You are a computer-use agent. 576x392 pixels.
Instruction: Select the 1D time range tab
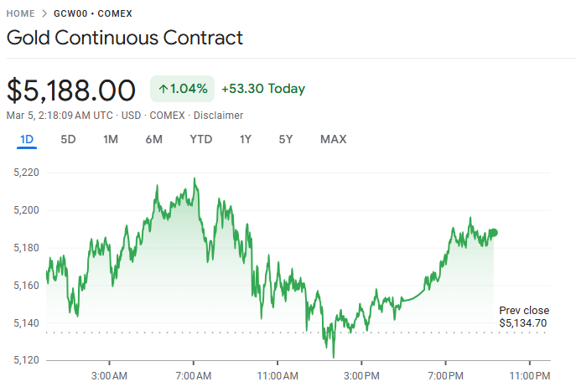click(27, 139)
